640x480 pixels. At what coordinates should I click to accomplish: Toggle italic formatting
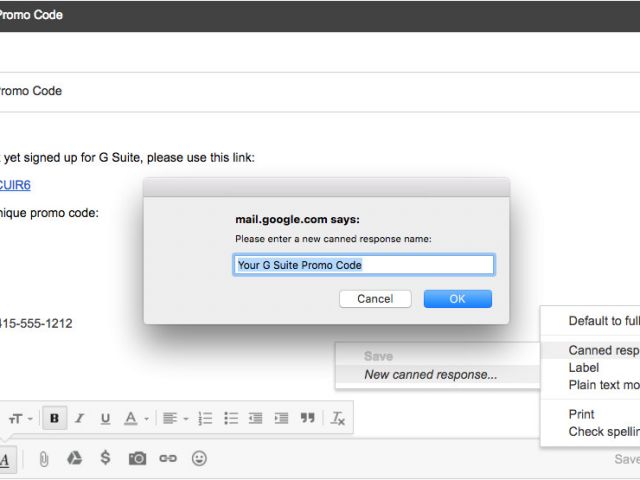80,418
